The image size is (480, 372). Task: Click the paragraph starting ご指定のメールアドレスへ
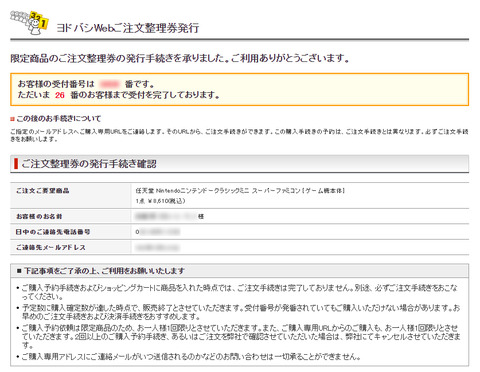coord(239,135)
